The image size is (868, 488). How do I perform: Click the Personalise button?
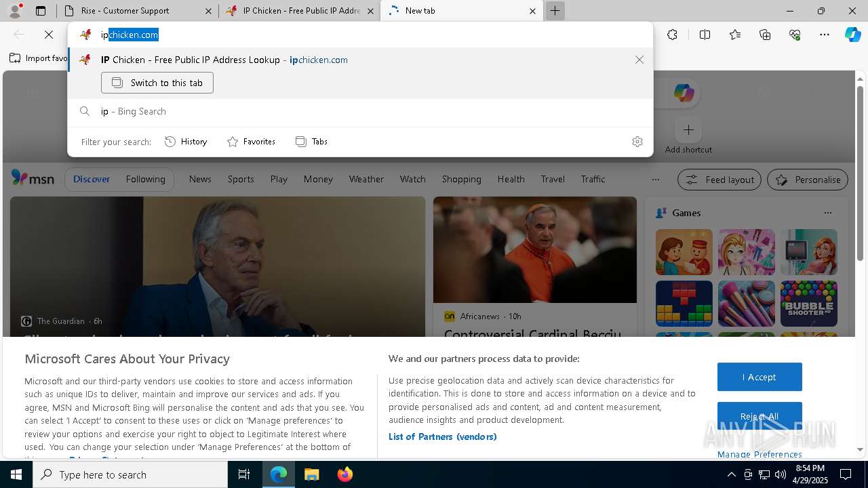coord(808,180)
